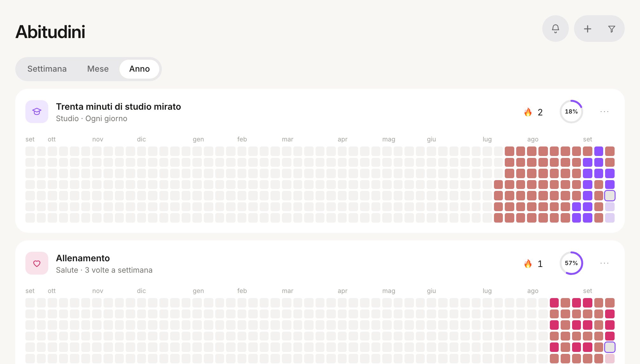Switch to the Settimana view

pyautogui.click(x=47, y=69)
